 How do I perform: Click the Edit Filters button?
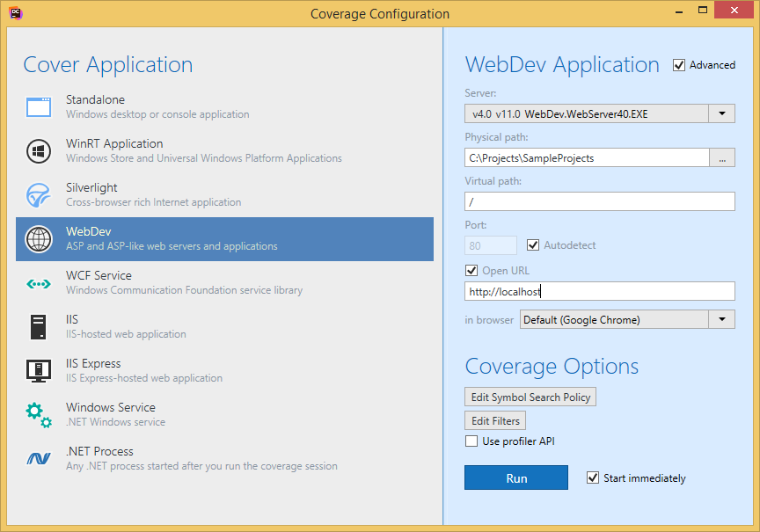495,421
